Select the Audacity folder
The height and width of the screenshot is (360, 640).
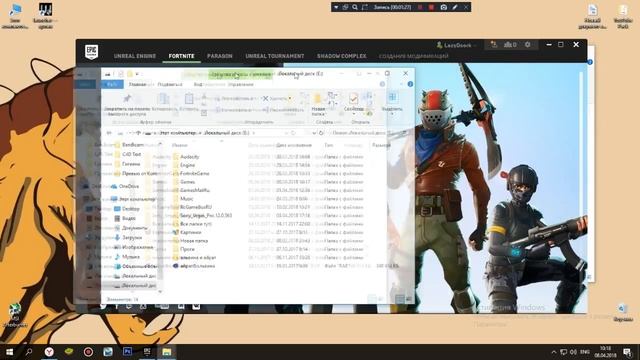pyautogui.click(x=189, y=157)
